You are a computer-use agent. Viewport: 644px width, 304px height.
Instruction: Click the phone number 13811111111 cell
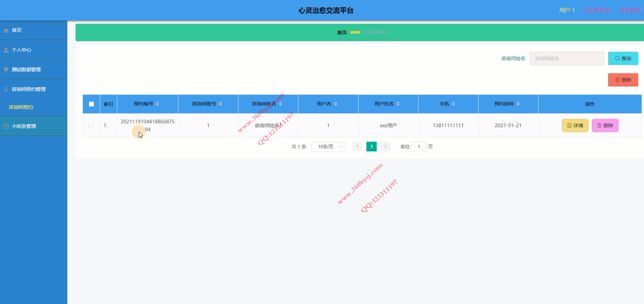(448, 126)
